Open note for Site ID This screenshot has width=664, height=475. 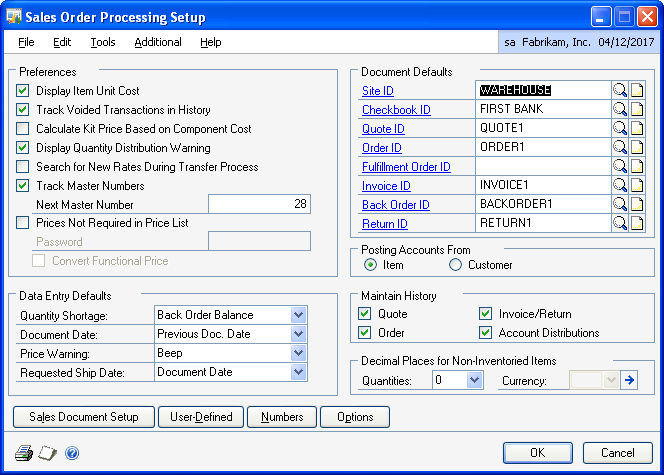pyautogui.click(x=637, y=90)
